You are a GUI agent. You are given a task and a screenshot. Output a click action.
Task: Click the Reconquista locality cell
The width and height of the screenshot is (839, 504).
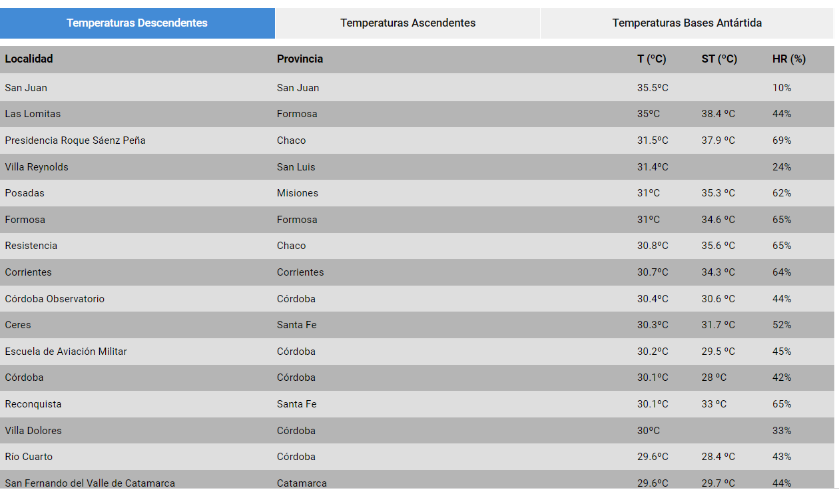coord(33,404)
